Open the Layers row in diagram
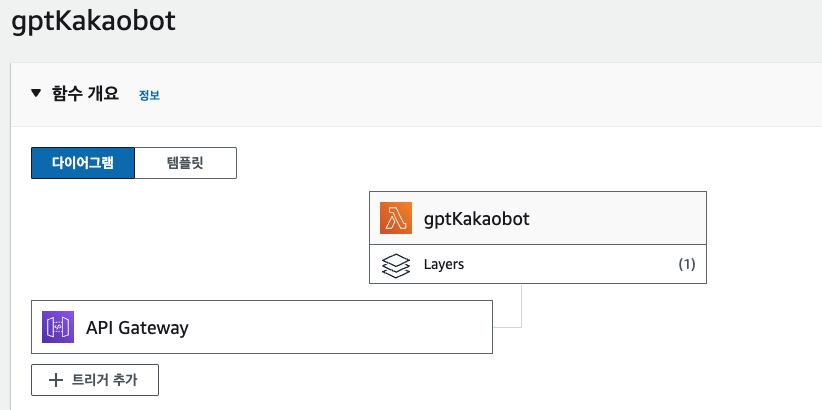Image resolution: width=822 pixels, height=410 pixels. (x=538, y=264)
